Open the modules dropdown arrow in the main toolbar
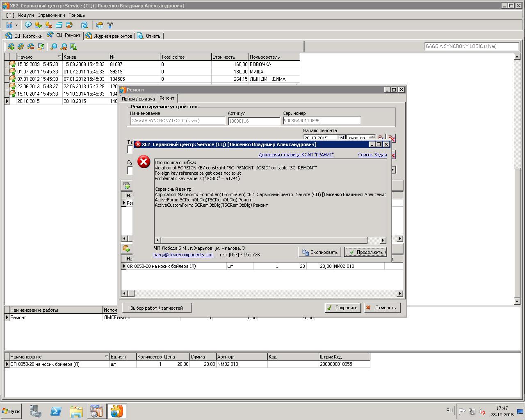 [x=16, y=25]
